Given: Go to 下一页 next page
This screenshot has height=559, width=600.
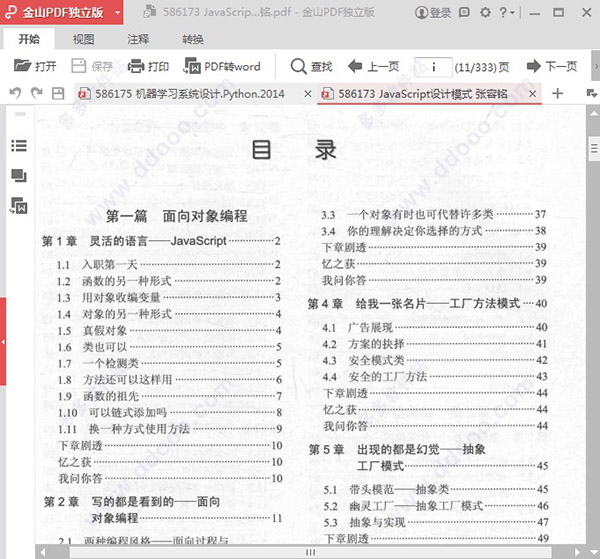Looking at the screenshot, I should pos(552,66).
